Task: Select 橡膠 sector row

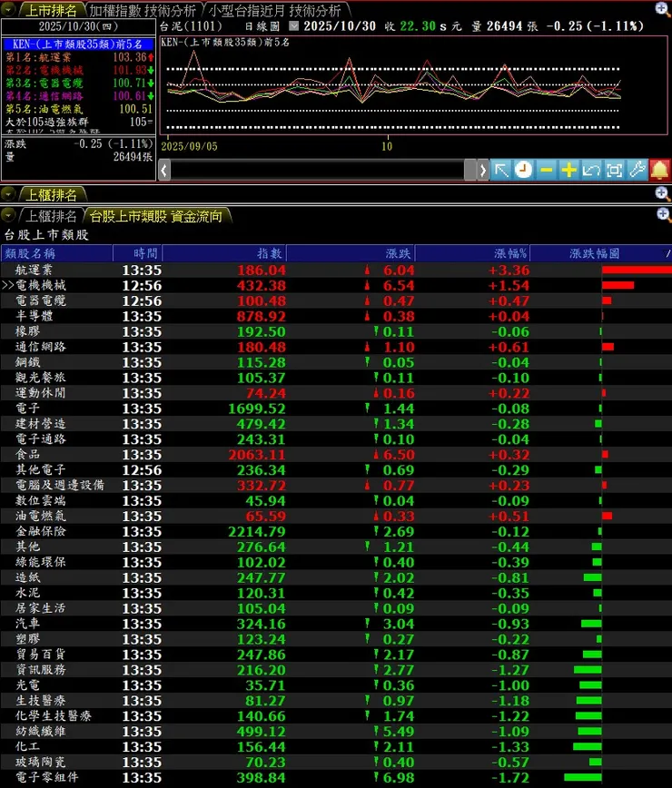Action: [336, 331]
